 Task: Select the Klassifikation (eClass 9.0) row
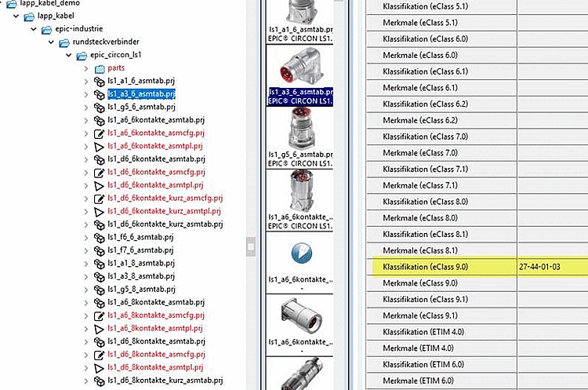[x=477, y=267]
